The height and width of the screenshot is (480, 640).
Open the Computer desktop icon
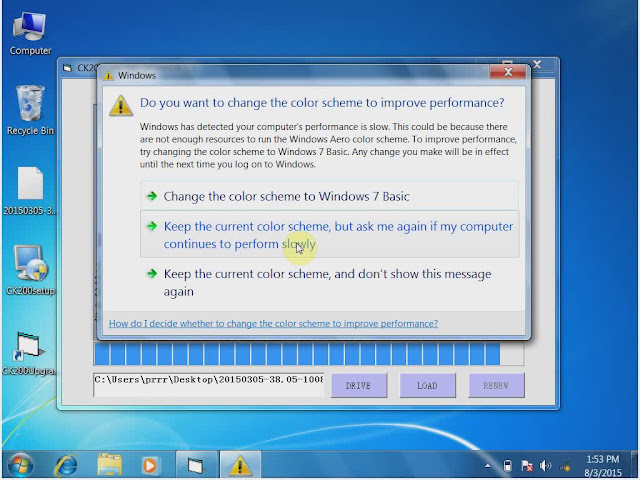click(30, 33)
